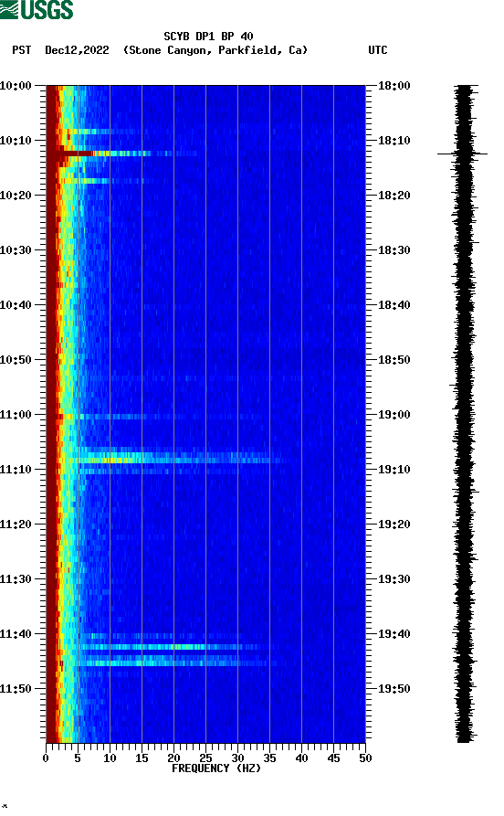Click the "30" frequency axis label
The height and width of the screenshot is (816, 504).
(x=237, y=758)
